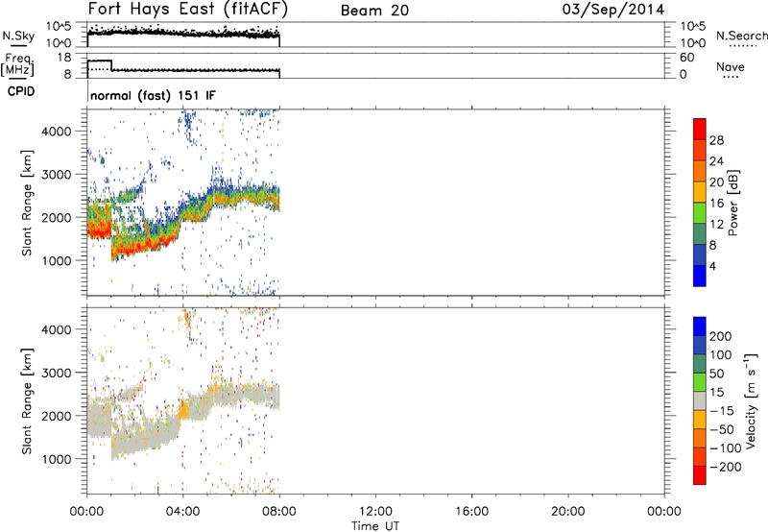Click the 16:00 time tick label

[471, 512]
